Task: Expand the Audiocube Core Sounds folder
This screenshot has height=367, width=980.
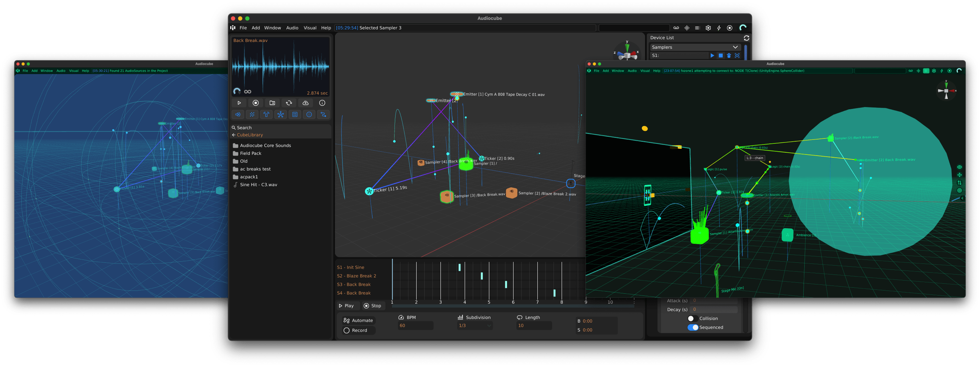Action: click(266, 145)
